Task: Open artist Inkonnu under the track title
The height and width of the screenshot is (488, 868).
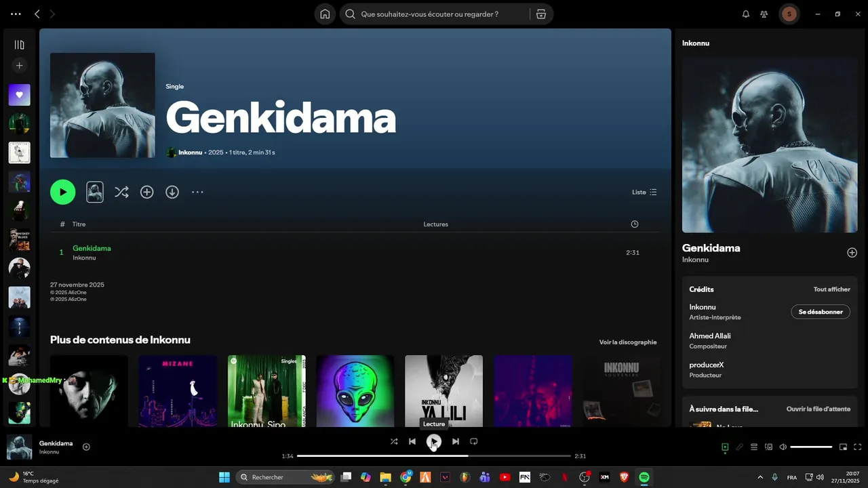Action: (84, 258)
